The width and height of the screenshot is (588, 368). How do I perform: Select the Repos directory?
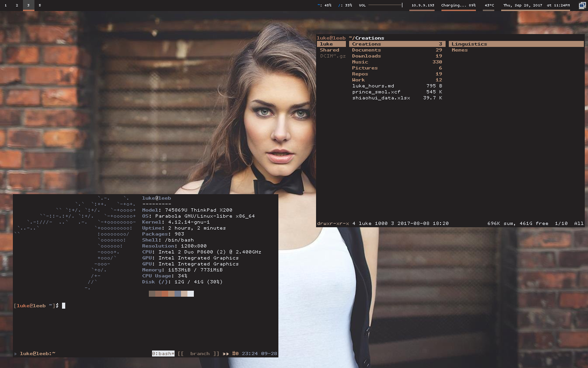pos(360,74)
